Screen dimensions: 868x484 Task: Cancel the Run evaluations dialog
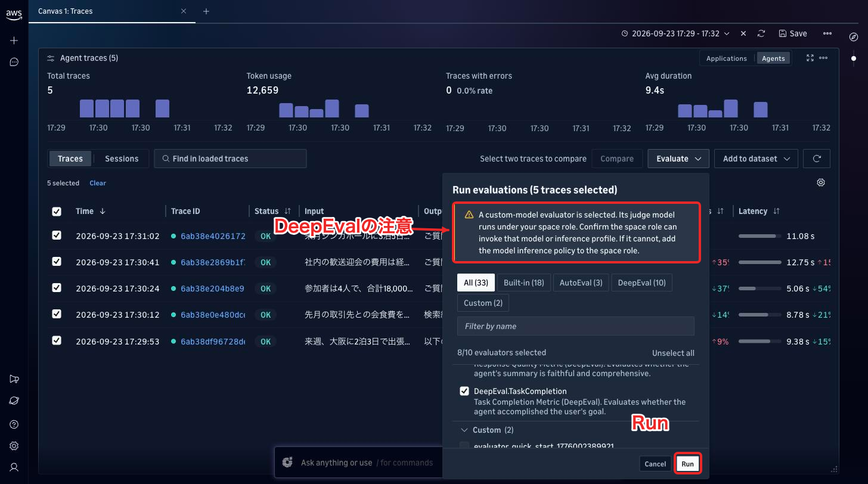point(655,464)
